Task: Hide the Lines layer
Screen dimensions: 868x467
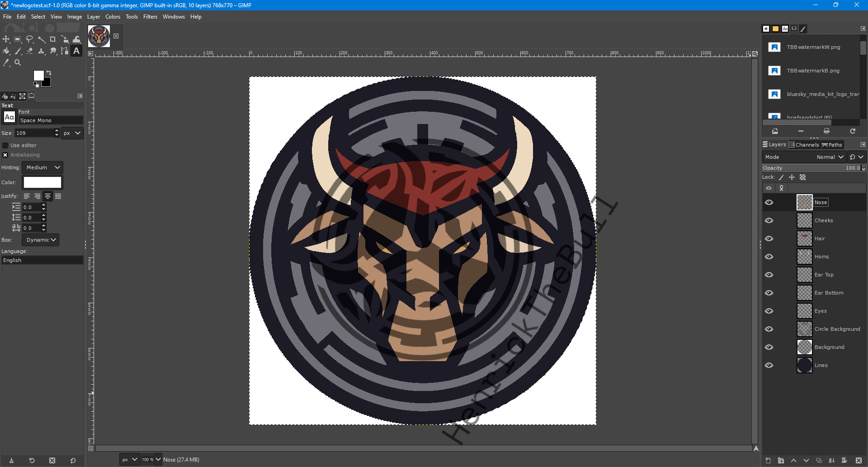Action: coord(769,365)
